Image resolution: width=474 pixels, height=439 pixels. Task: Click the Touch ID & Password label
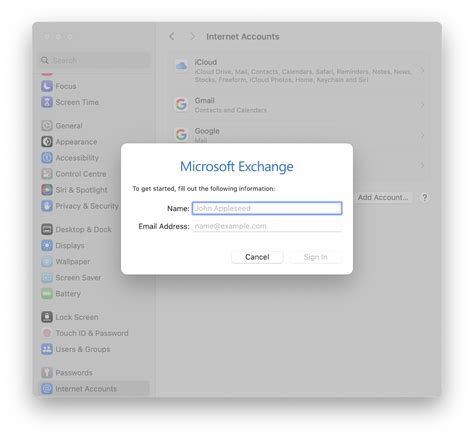pyautogui.click(x=92, y=333)
